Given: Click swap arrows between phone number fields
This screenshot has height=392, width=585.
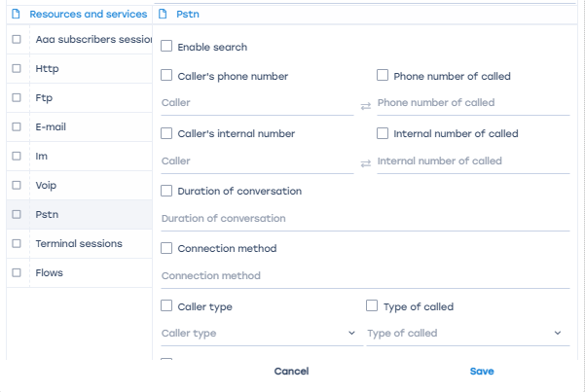Looking at the screenshot, I should [x=365, y=104].
